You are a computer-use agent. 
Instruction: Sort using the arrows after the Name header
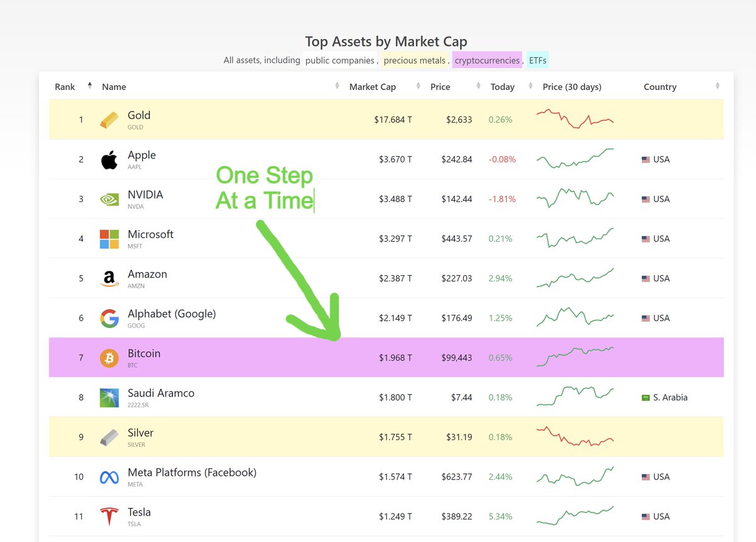point(337,86)
